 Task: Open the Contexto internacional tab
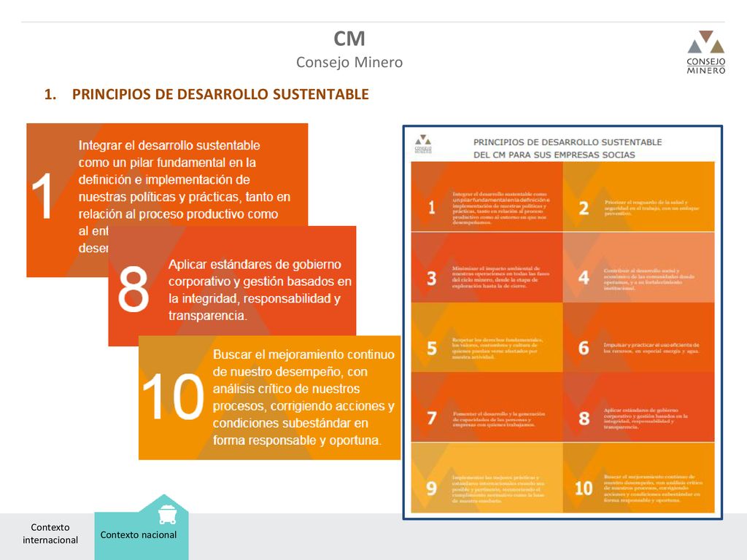pyautogui.click(x=50, y=534)
